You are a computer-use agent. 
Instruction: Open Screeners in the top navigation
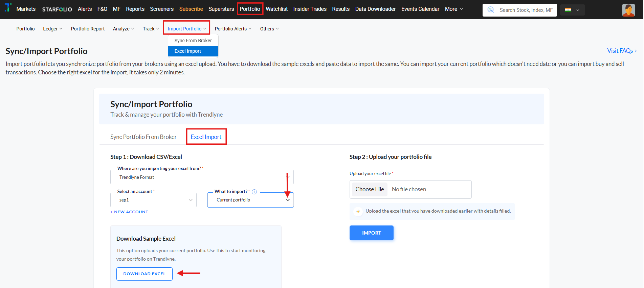(x=162, y=9)
